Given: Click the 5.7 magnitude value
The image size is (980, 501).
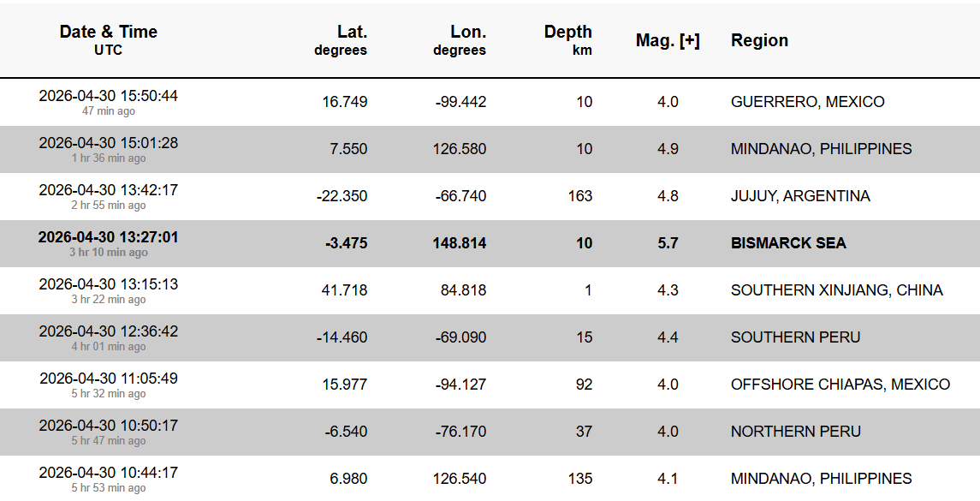Looking at the screenshot, I should [x=668, y=243].
